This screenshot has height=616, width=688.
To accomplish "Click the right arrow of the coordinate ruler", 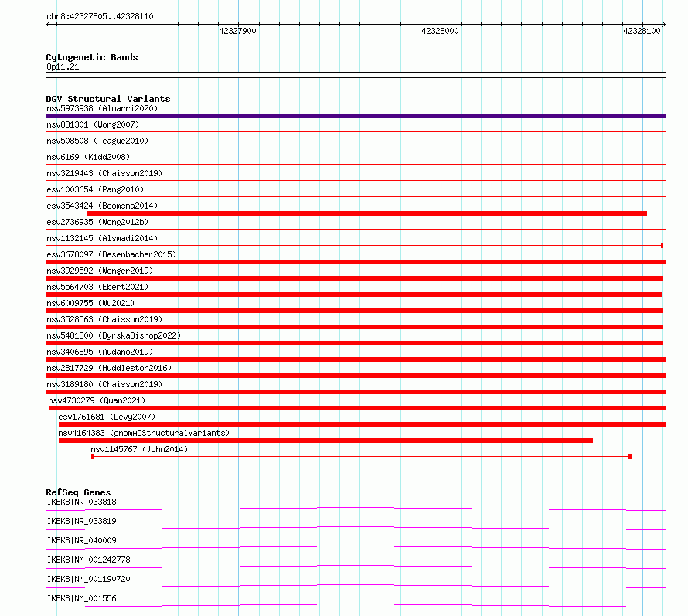I will (664, 25).
